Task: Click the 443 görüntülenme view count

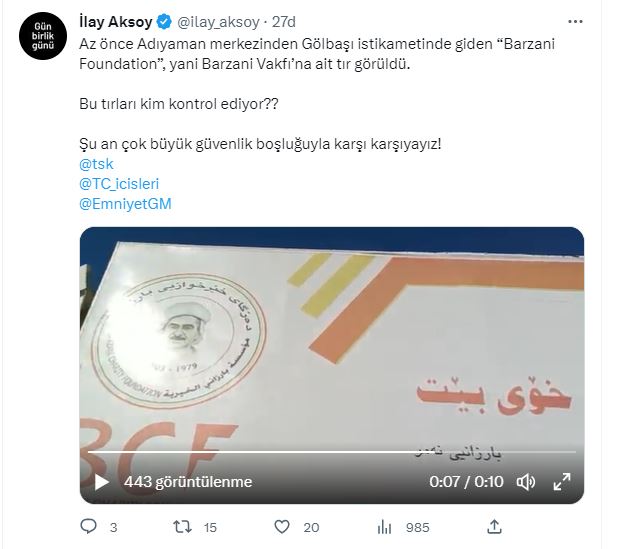Action: [188, 482]
